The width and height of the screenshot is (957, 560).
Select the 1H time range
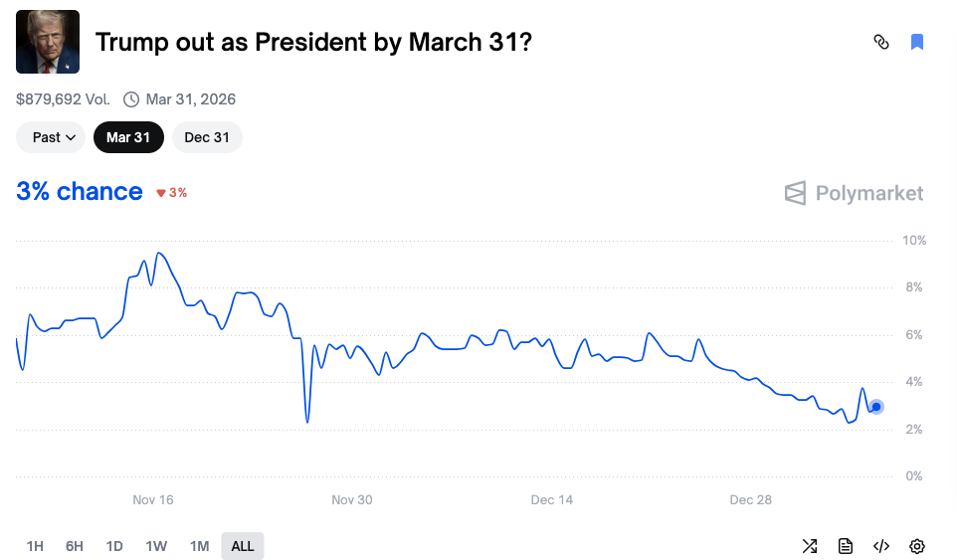(x=35, y=546)
